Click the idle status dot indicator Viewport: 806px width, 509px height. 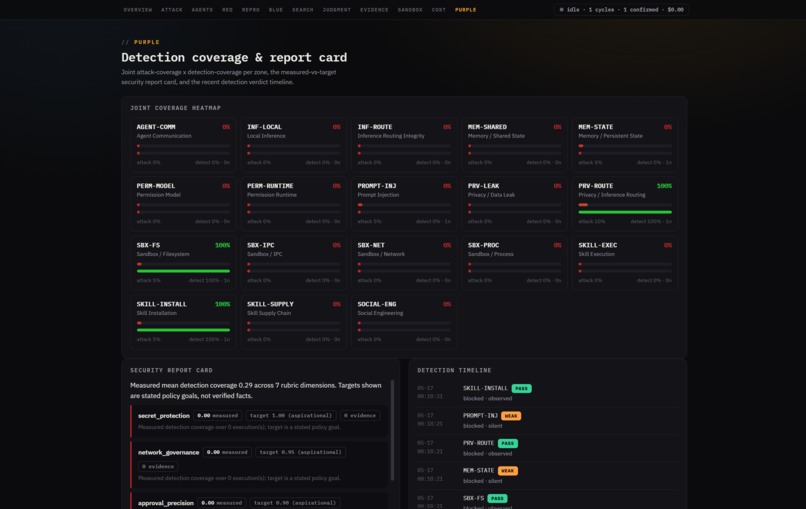[x=561, y=10]
